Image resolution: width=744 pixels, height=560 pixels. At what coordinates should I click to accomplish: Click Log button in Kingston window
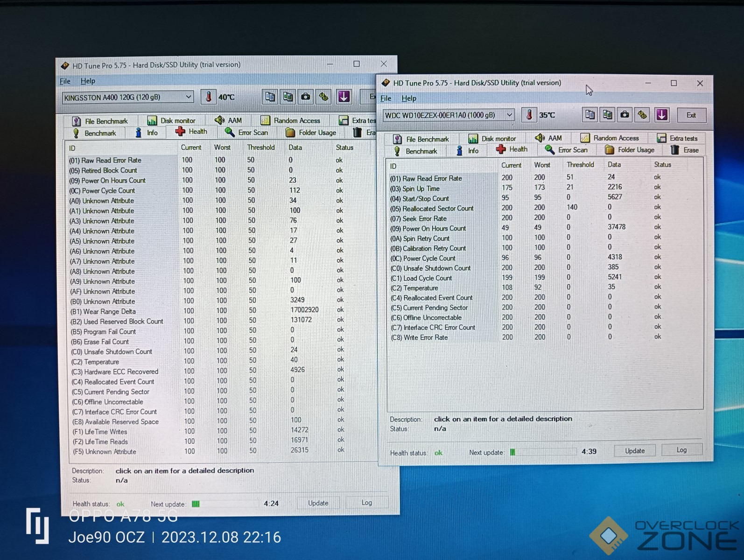367,503
